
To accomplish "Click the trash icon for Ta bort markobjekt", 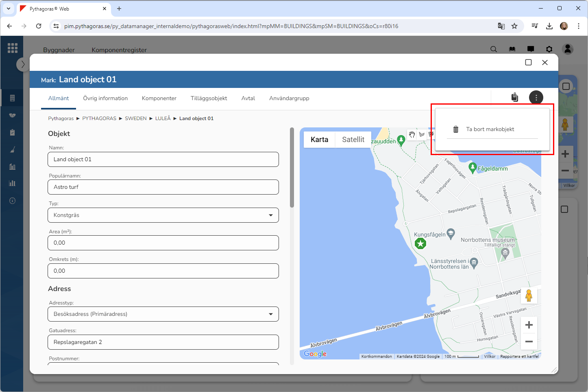I will pos(456,129).
